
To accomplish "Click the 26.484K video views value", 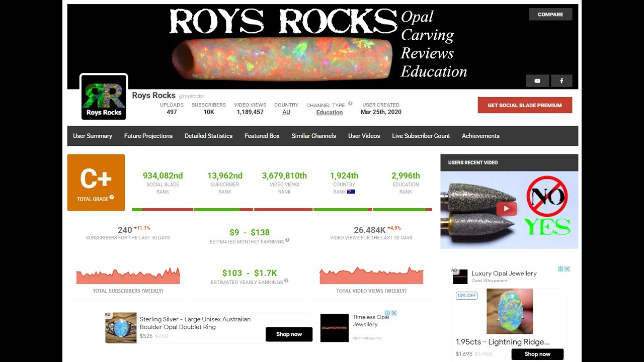I will point(370,230).
